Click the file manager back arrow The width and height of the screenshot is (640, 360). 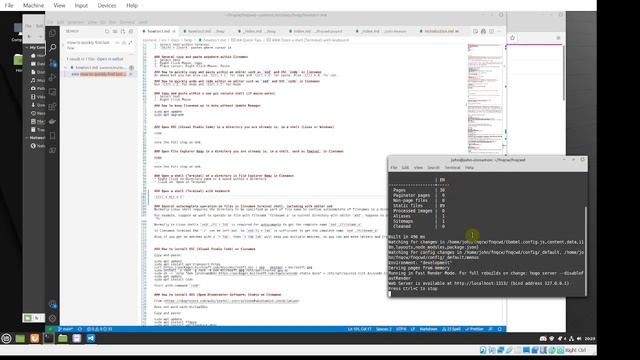click(29, 37)
